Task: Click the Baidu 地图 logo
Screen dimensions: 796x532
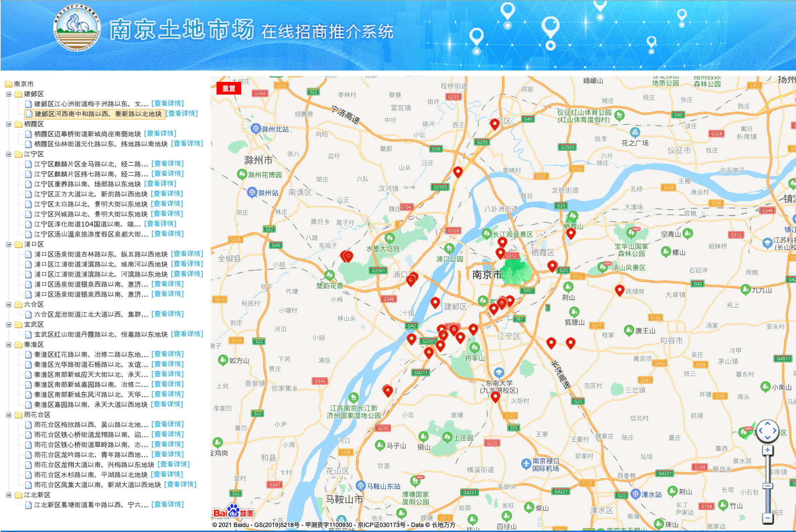Action: 233,512
